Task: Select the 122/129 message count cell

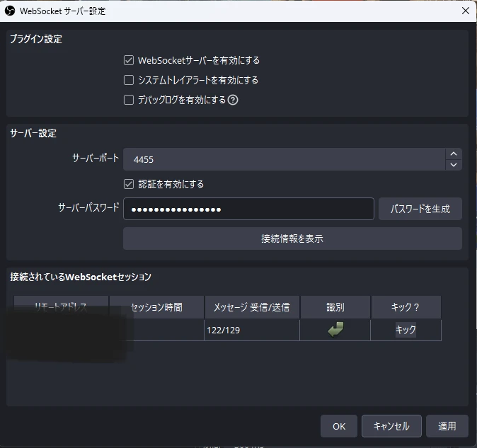Action: pyautogui.click(x=252, y=330)
